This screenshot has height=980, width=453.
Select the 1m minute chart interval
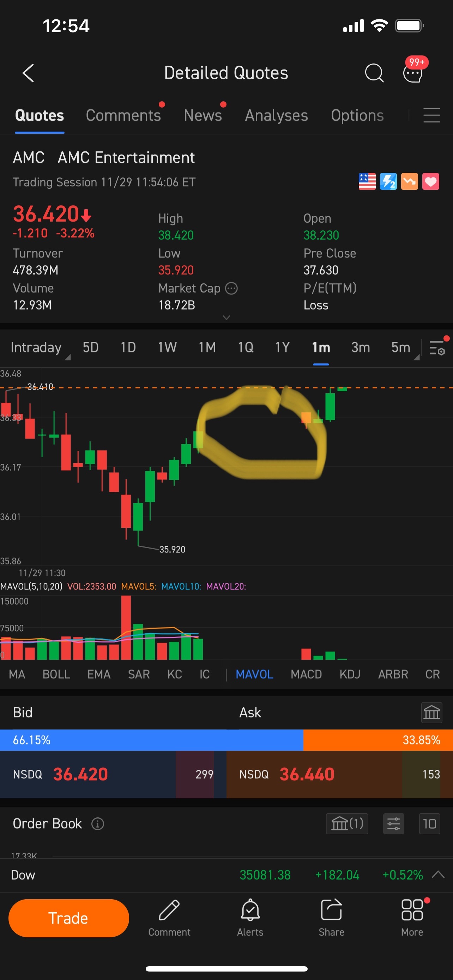click(321, 347)
